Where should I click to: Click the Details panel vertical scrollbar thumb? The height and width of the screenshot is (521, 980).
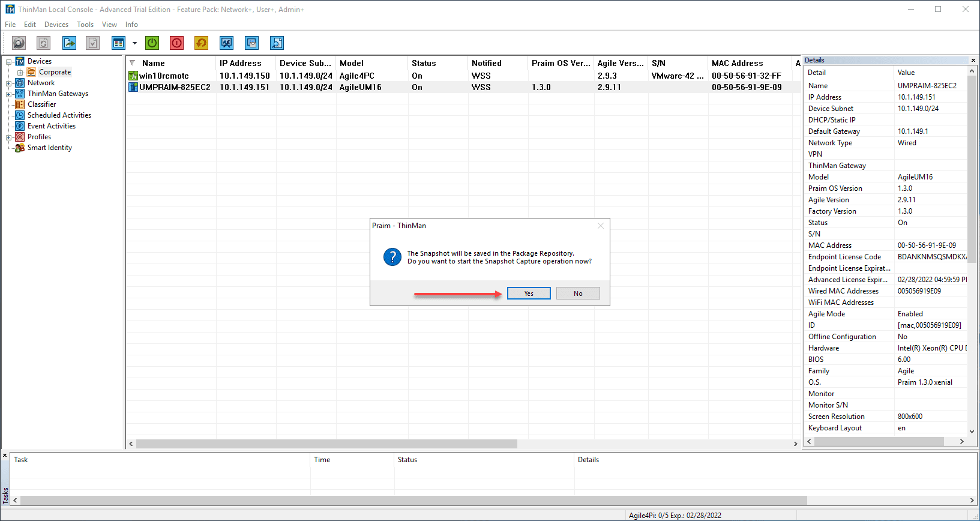click(x=972, y=169)
